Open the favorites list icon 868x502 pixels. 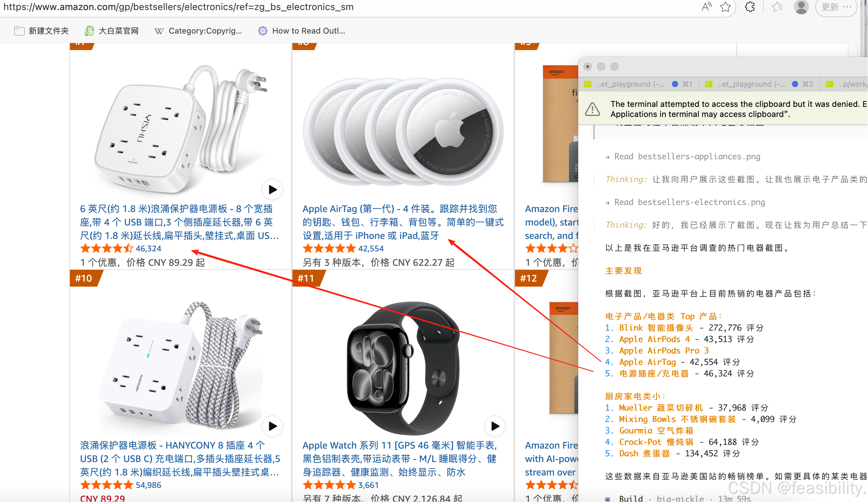click(x=778, y=7)
